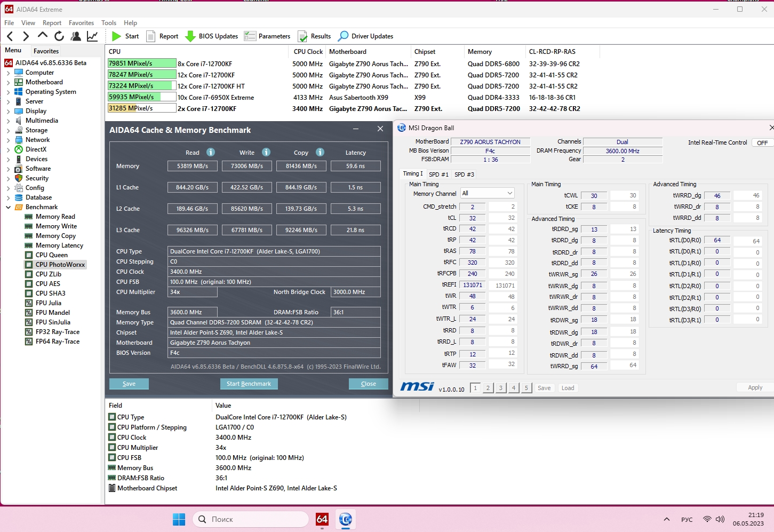
Task: Click the user icon in AIDA64 toolbar
Action: pyautogui.click(x=76, y=36)
